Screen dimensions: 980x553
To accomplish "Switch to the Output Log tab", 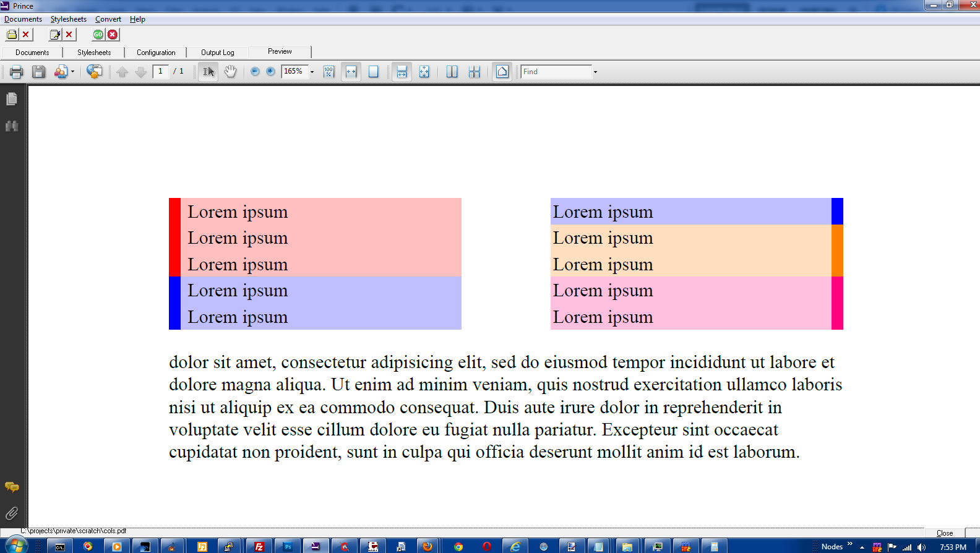I will click(x=217, y=53).
